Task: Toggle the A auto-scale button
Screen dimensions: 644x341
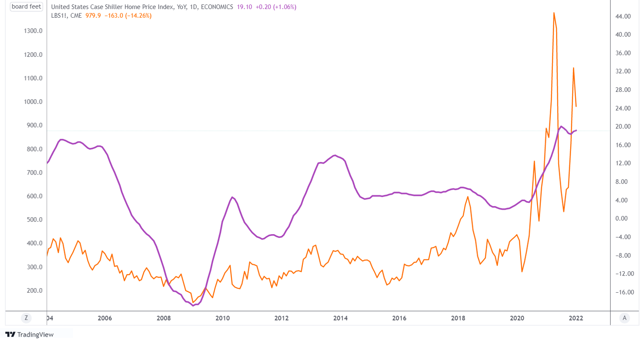Action: pos(624,318)
